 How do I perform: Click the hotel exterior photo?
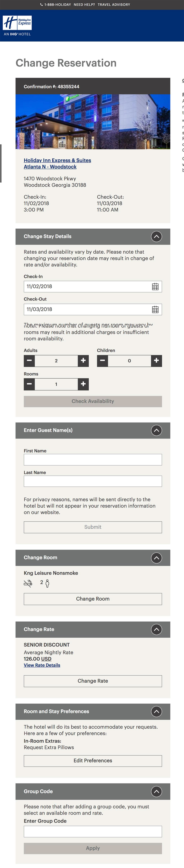pyautogui.click(x=93, y=122)
